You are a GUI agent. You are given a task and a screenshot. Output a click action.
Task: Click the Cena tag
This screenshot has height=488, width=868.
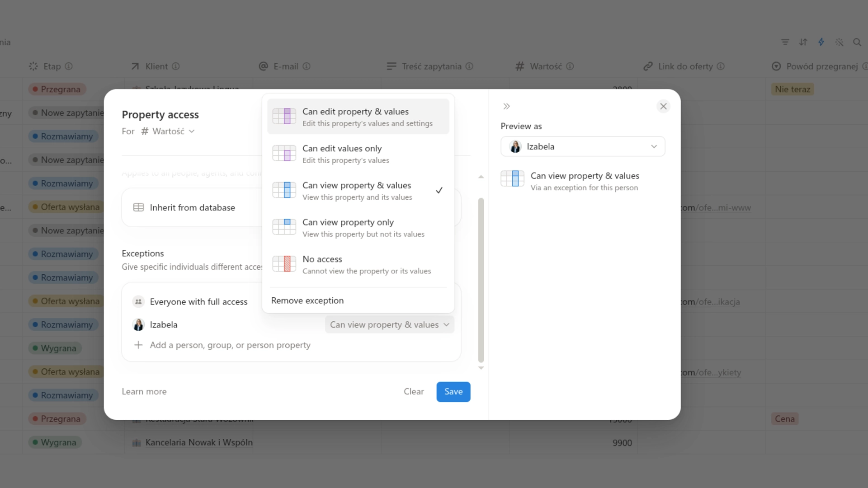785,419
